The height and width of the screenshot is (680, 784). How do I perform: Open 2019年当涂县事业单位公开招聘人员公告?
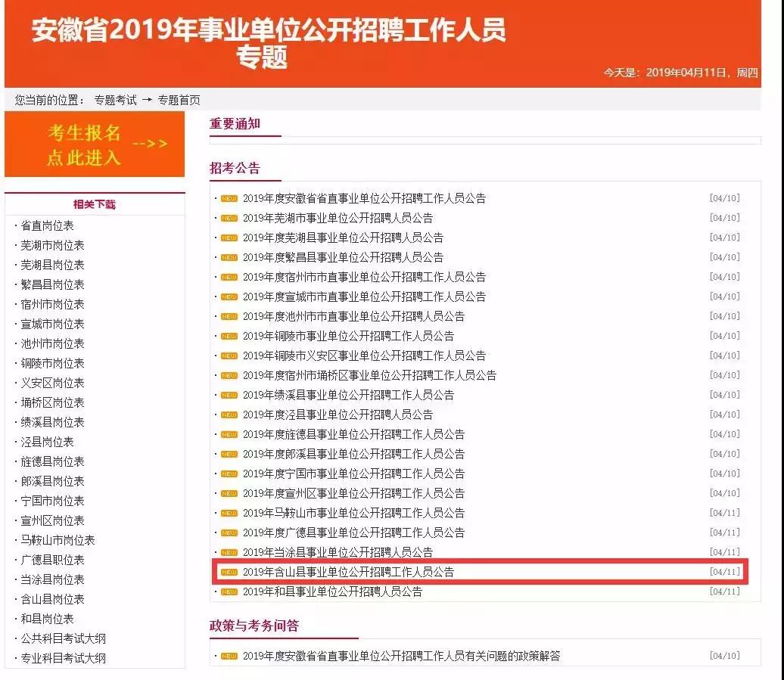[x=338, y=552]
